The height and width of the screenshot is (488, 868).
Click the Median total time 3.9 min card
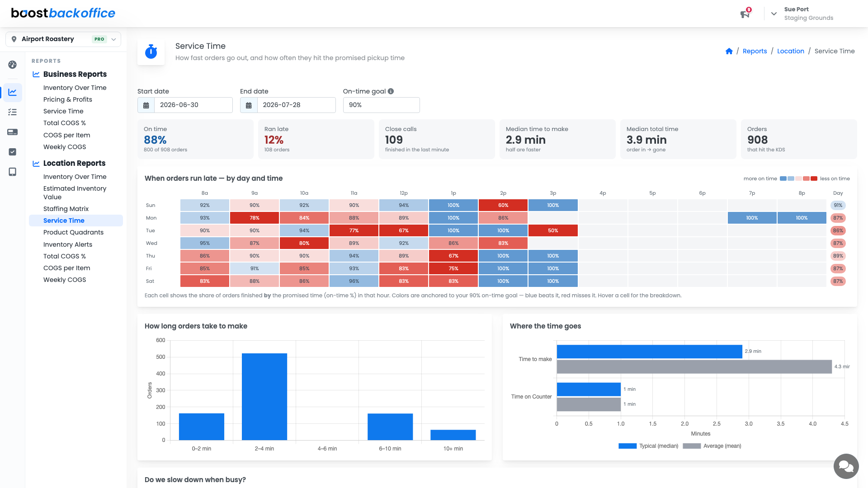point(678,140)
